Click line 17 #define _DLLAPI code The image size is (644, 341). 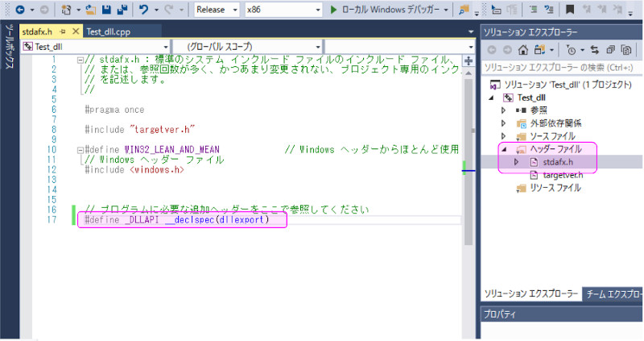[177, 220]
